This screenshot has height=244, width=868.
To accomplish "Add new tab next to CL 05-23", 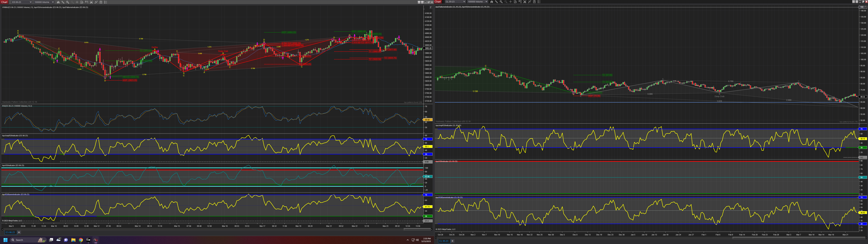I will (452, 241).
